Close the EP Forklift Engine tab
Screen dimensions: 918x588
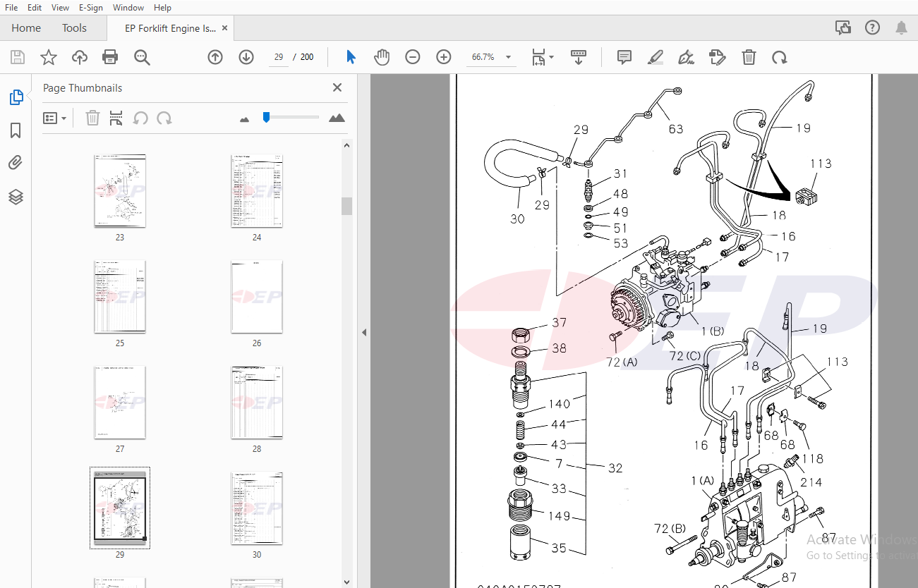click(225, 28)
